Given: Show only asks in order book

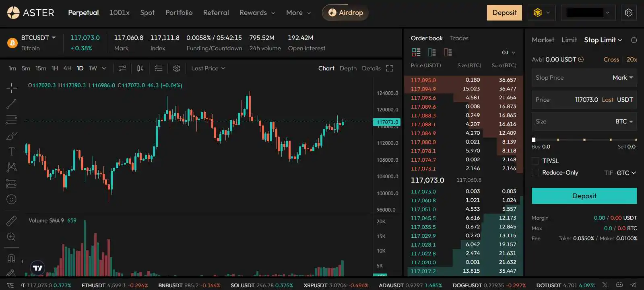Looking at the screenshot, I should [x=448, y=52].
